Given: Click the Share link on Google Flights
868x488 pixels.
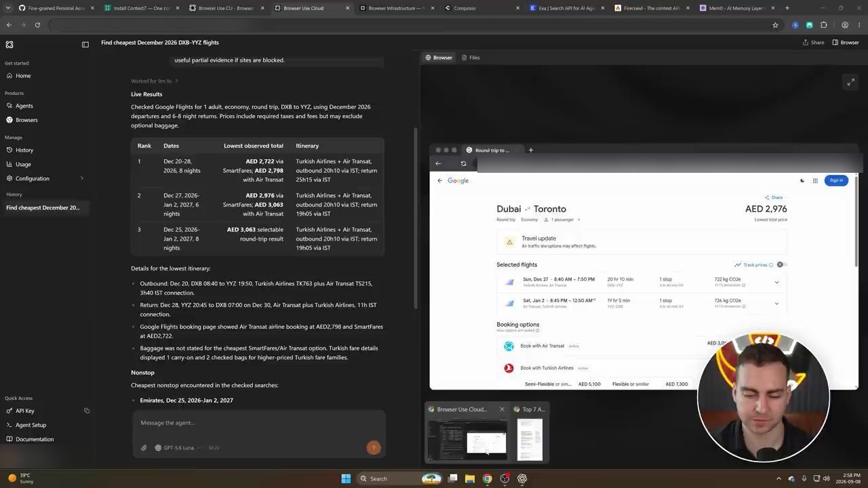Looking at the screenshot, I should (x=774, y=197).
